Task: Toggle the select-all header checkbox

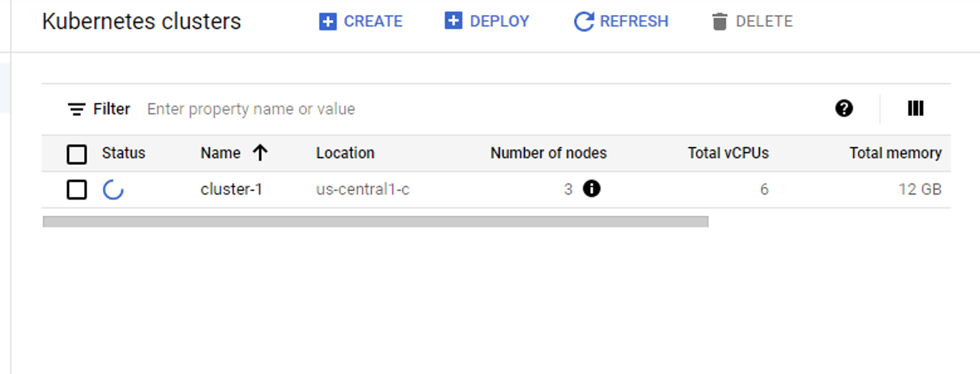Action: click(x=77, y=154)
